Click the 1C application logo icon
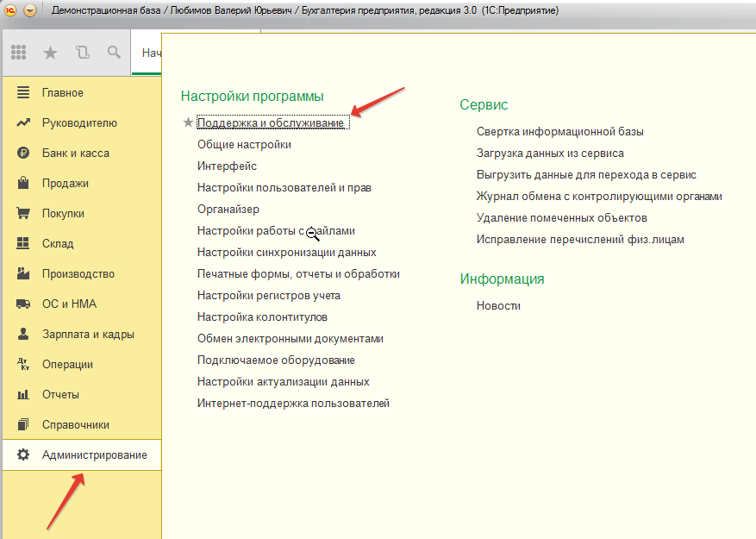 point(11,10)
